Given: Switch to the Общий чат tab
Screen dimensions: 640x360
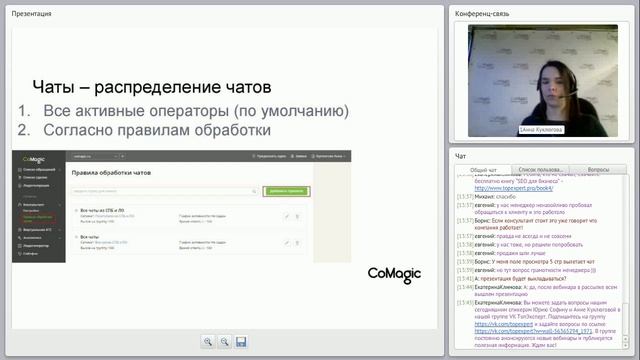Looking at the screenshot, I should [x=483, y=170].
